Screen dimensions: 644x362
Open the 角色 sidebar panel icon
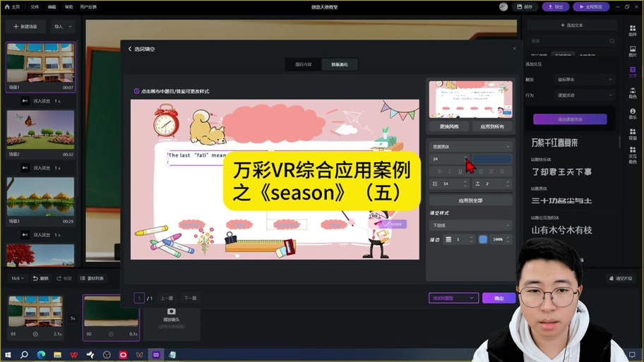click(x=633, y=93)
